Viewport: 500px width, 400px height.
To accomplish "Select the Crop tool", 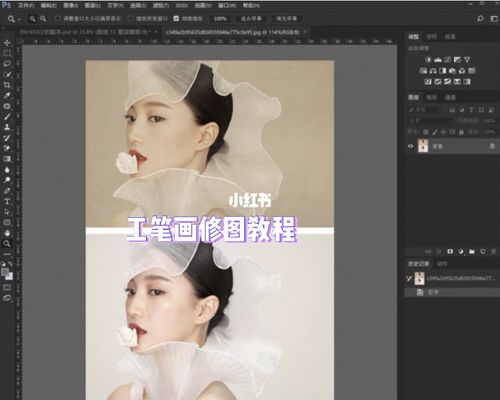I will pos(7,85).
